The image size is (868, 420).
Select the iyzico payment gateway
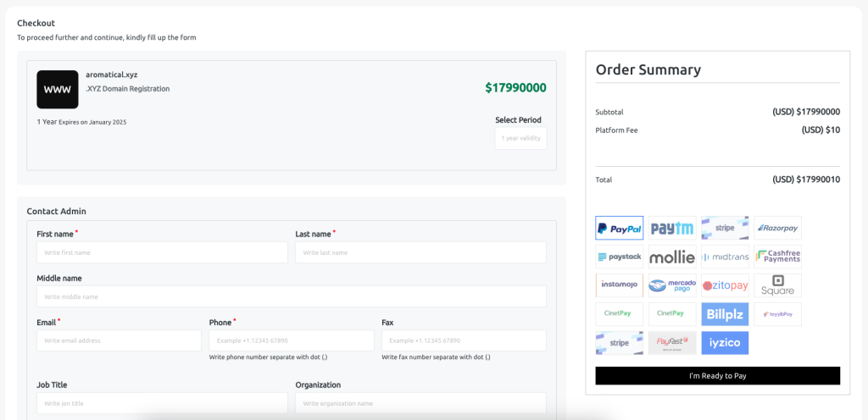725,343
